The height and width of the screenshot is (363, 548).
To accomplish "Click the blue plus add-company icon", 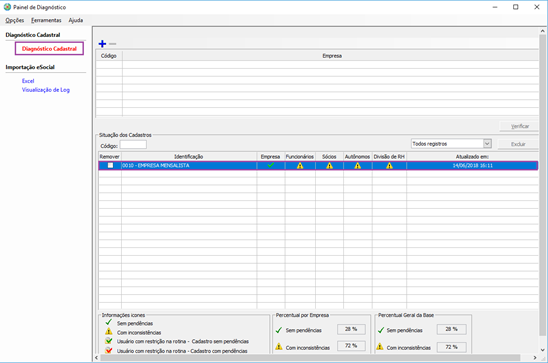I will 102,44.
